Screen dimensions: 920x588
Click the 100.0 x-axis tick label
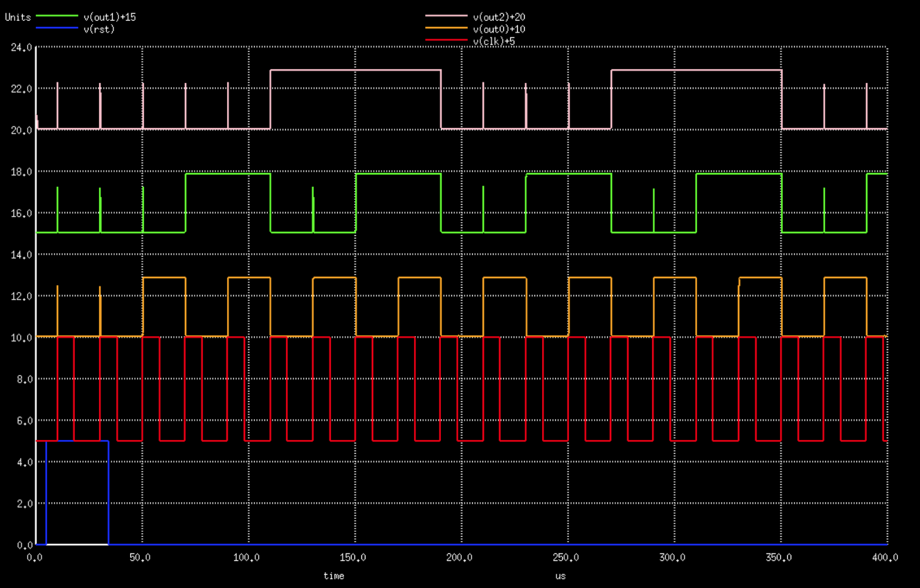click(x=247, y=558)
